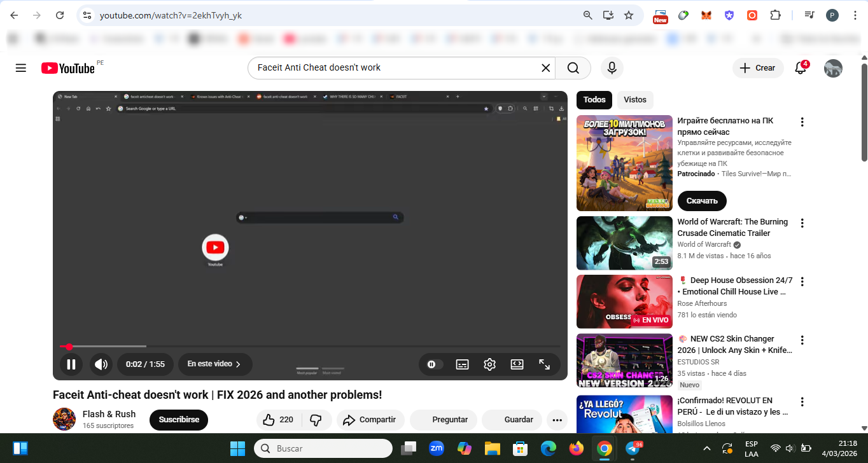Switch player to theater mode
Viewport: 868px width, 463px height.
click(517, 364)
